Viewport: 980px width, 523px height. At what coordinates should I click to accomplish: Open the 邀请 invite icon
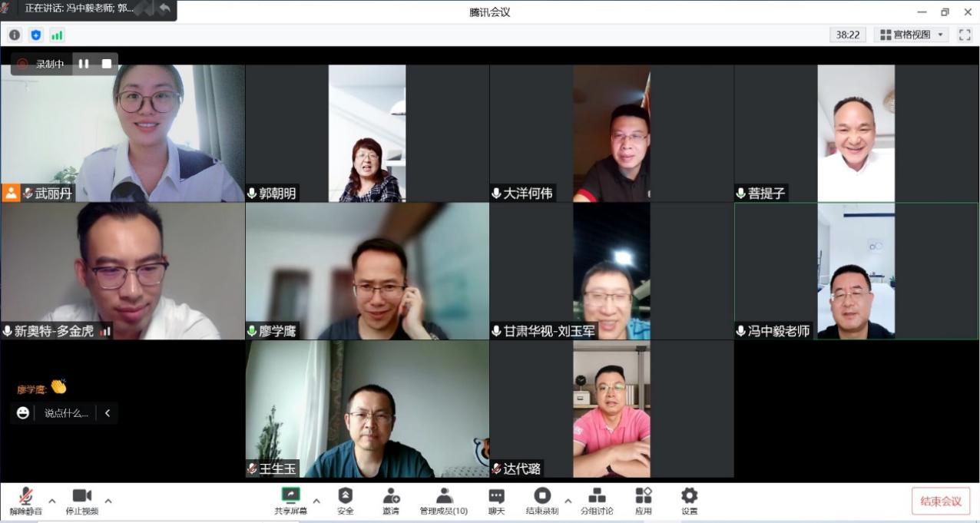391,501
